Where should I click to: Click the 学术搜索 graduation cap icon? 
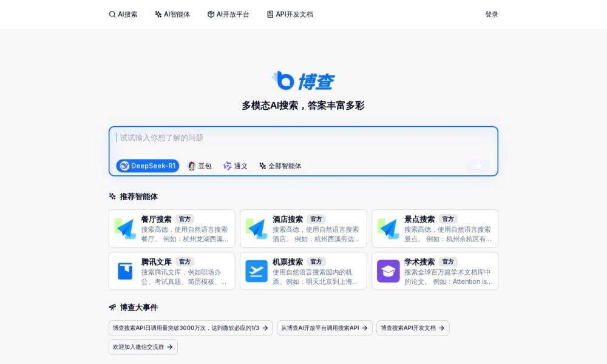point(388,271)
